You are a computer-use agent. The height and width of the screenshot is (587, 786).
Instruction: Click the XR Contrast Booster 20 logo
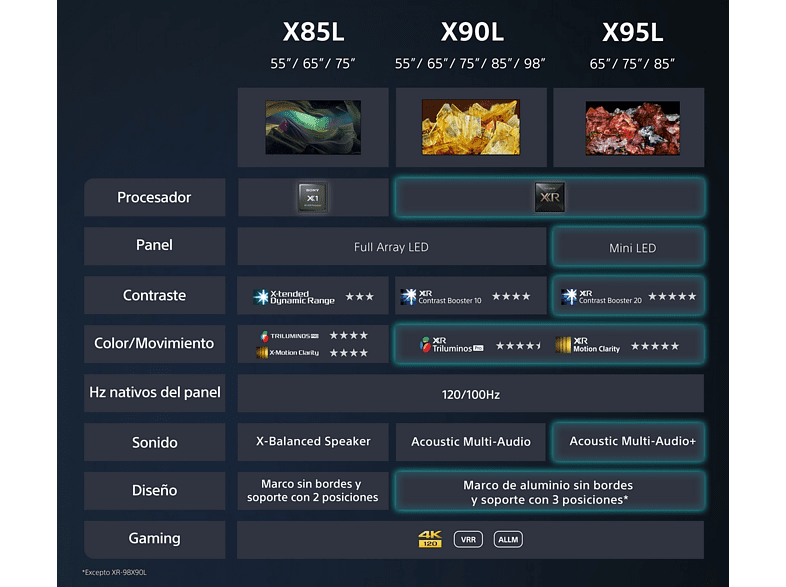pyautogui.click(x=601, y=297)
